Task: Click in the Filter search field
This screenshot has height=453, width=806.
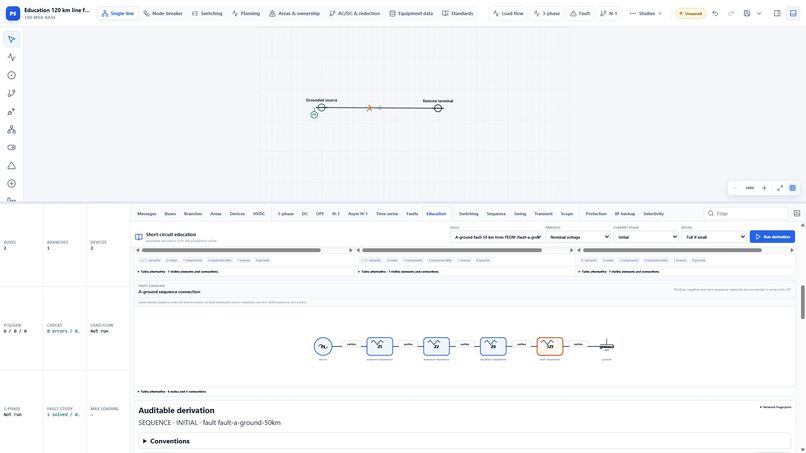Action: click(746, 213)
